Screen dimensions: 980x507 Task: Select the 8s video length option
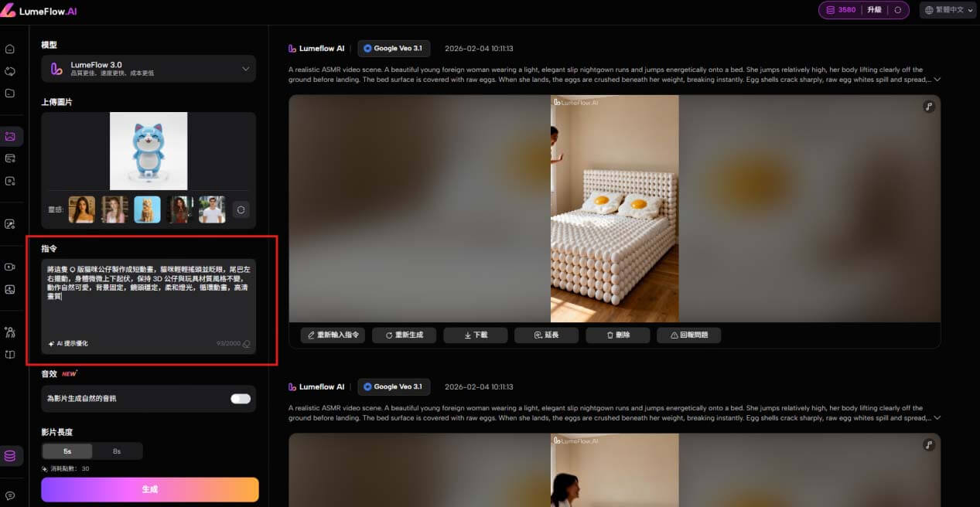[x=117, y=451]
